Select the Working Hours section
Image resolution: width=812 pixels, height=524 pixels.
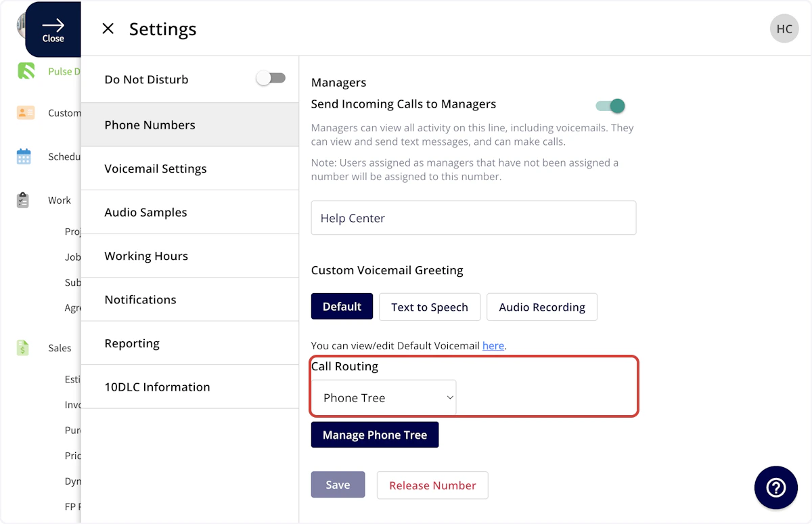point(189,256)
